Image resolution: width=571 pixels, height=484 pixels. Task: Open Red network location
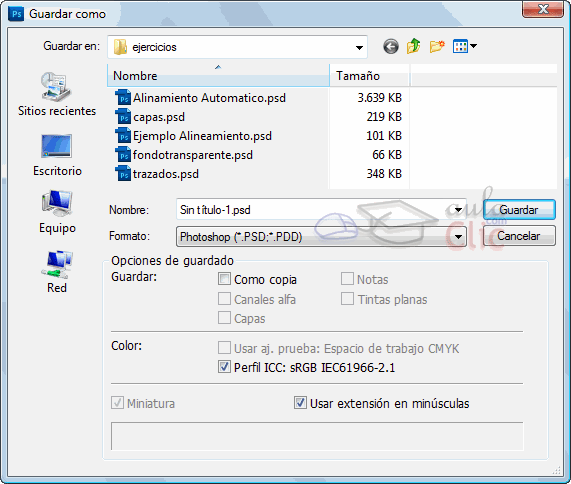57,272
